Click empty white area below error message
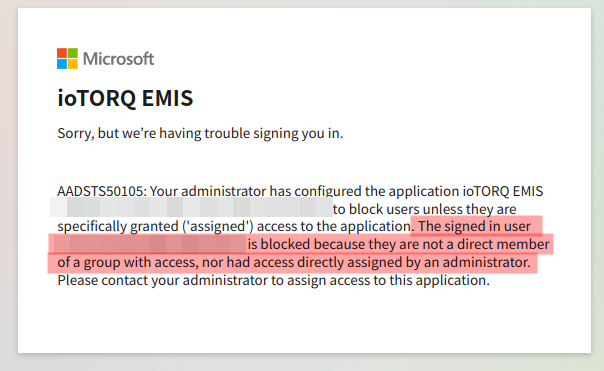 304,320
